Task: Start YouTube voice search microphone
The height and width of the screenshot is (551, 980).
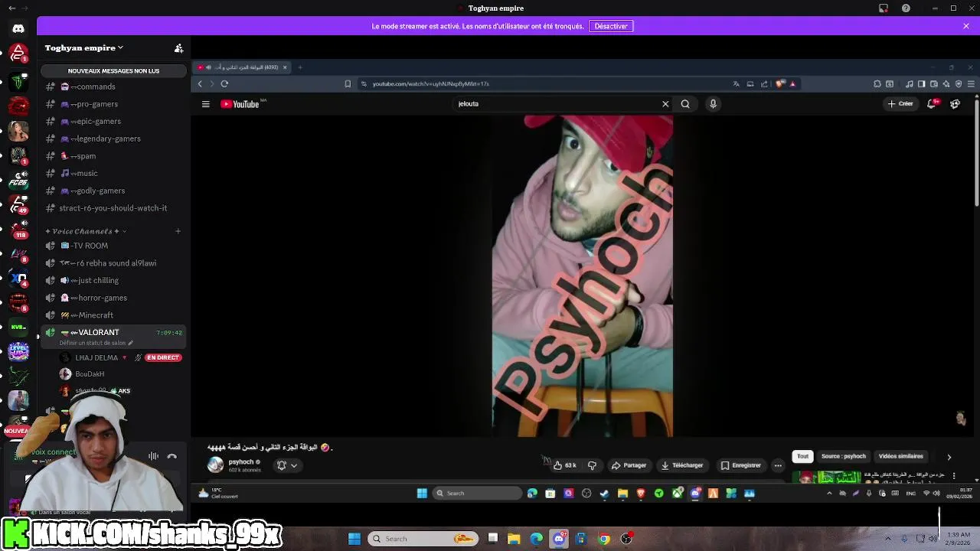Action: (713, 104)
